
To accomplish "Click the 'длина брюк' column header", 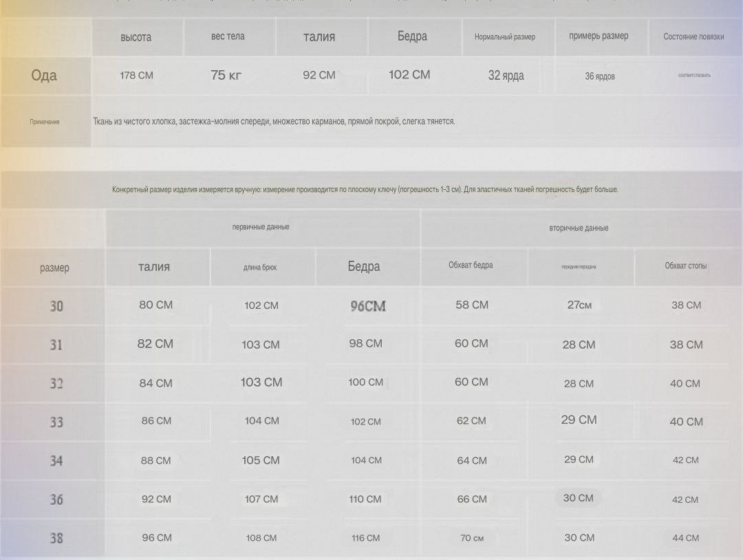I will (260, 268).
